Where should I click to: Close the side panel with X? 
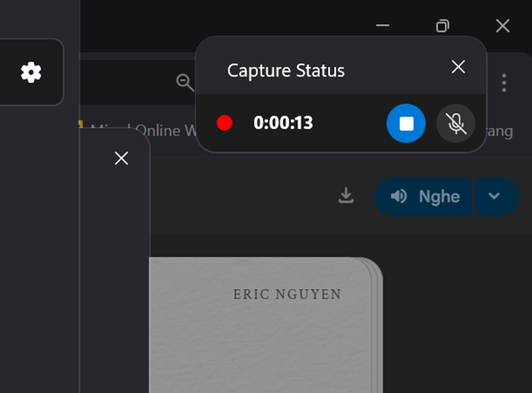coord(121,158)
